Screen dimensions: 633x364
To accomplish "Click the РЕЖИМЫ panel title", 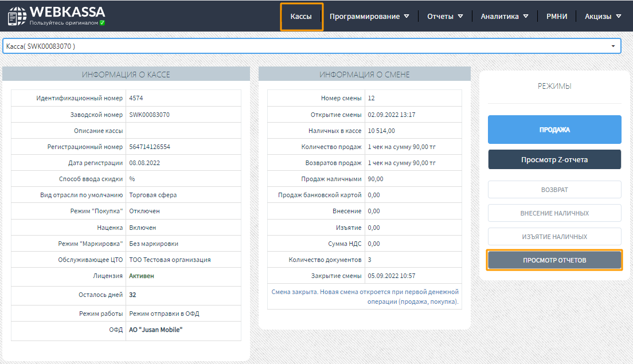I will [554, 86].
